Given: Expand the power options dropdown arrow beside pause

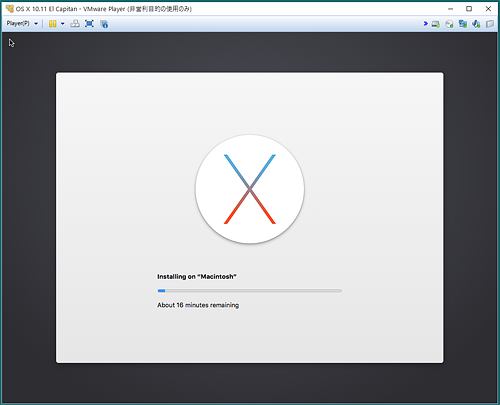Looking at the screenshot, I should pyautogui.click(x=62, y=24).
